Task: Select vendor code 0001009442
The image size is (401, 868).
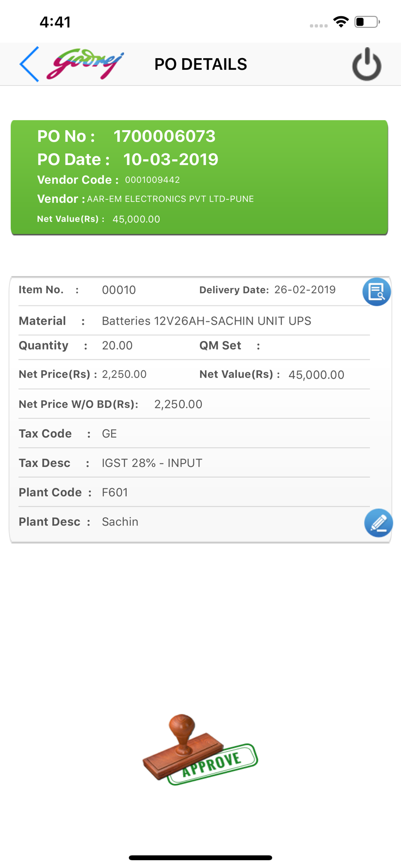Action: pyautogui.click(x=152, y=180)
